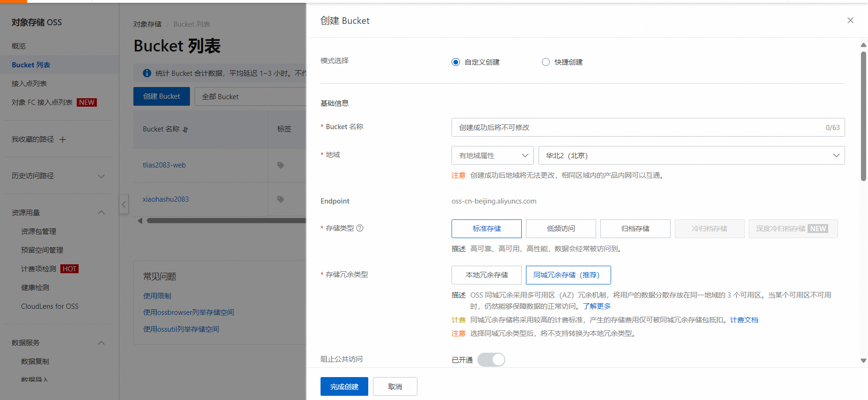The width and height of the screenshot is (868, 400).
Task: Click the table horizontal scroll left arrow
Action: point(140,221)
